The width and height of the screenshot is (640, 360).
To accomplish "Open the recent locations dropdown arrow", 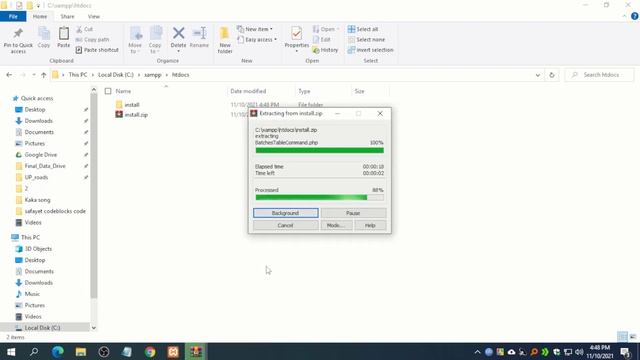I will coord(33,75).
